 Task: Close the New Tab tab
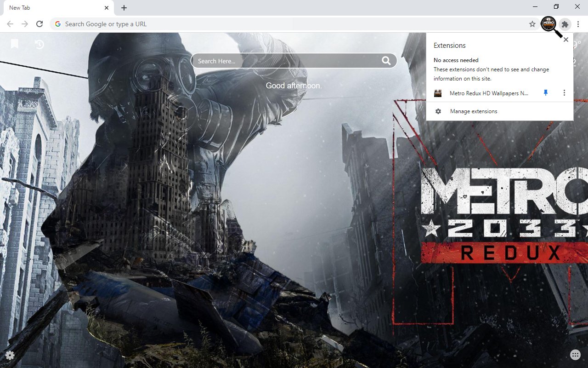click(107, 8)
